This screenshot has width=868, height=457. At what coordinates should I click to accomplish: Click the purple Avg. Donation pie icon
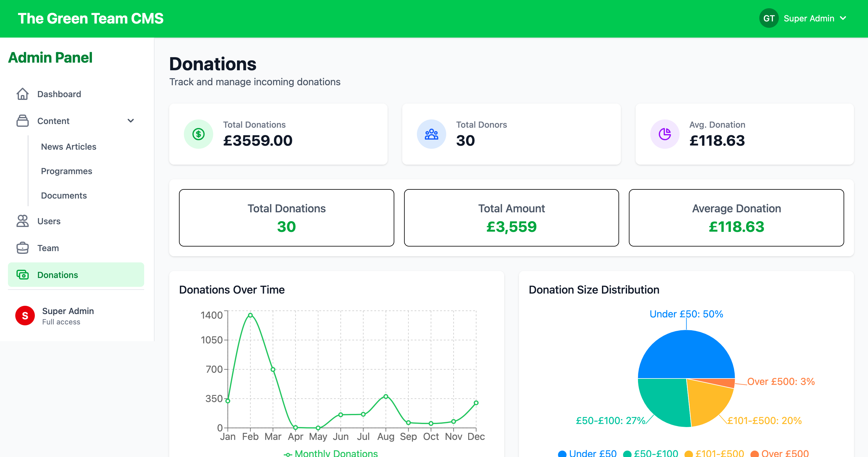[665, 134]
